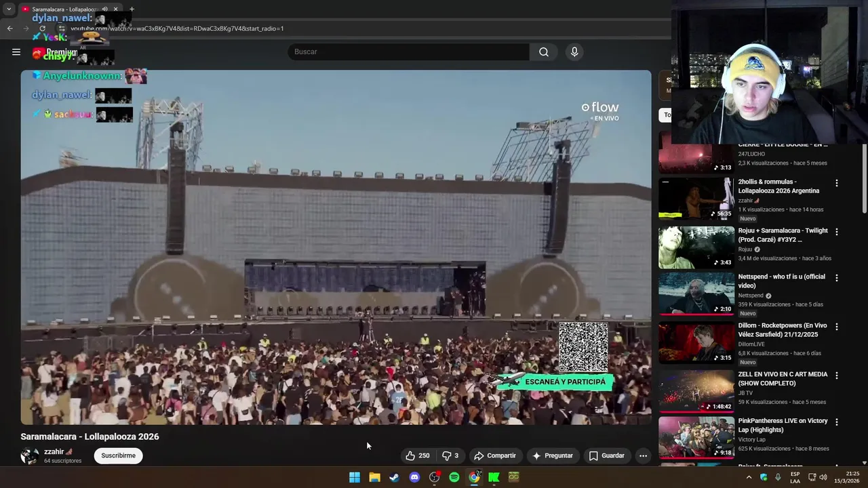Start voice search with the microphone icon
The width and height of the screenshot is (868, 488).
[574, 52]
